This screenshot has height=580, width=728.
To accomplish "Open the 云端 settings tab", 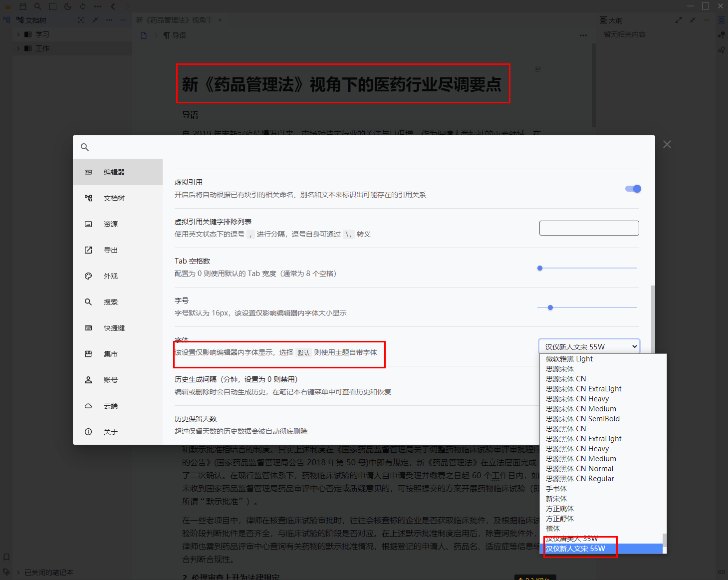I will point(118,406).
